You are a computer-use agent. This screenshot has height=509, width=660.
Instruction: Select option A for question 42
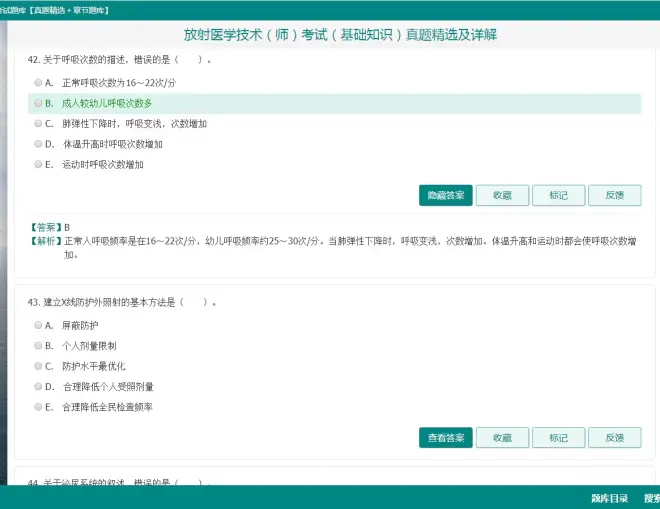(x=38, y=82)
